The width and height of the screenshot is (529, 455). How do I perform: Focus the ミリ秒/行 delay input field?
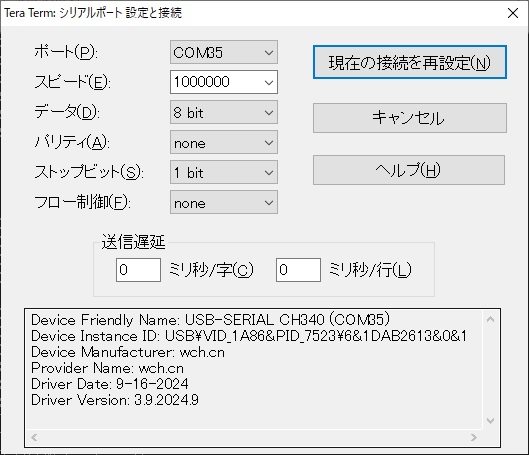[x=298, y=270]
